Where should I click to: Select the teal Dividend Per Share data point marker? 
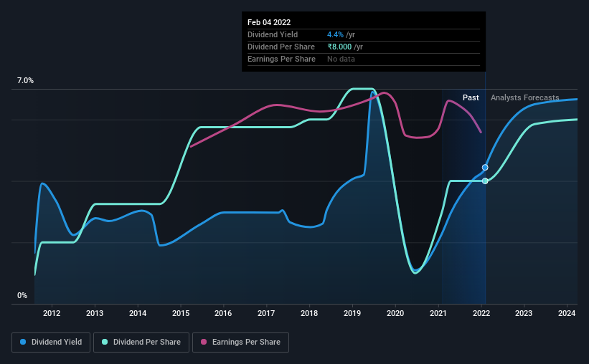(x=485, y=181)
